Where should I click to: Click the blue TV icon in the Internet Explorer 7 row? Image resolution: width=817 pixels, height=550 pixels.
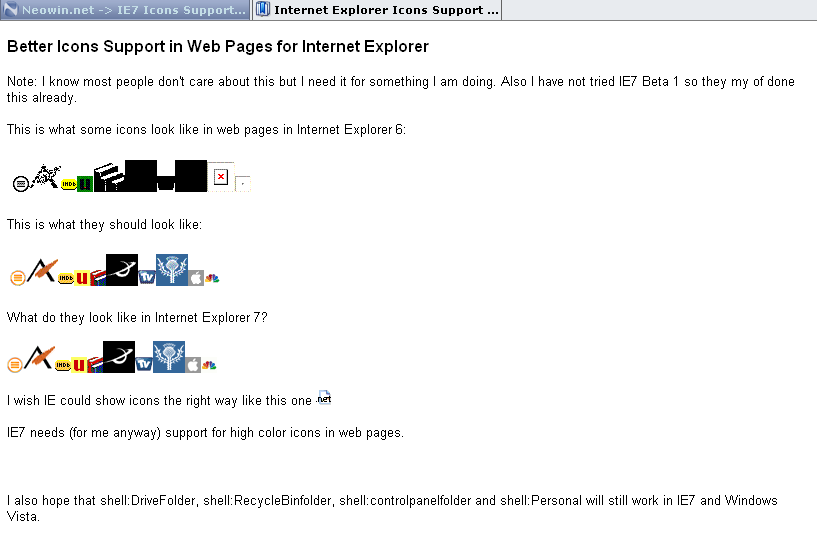tap(143, 365)
